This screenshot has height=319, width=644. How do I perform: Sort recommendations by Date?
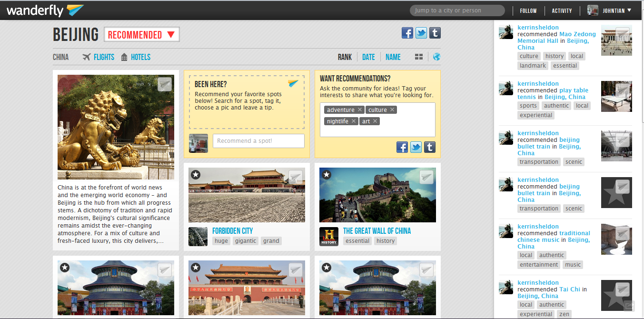click(x=368, y=57)
